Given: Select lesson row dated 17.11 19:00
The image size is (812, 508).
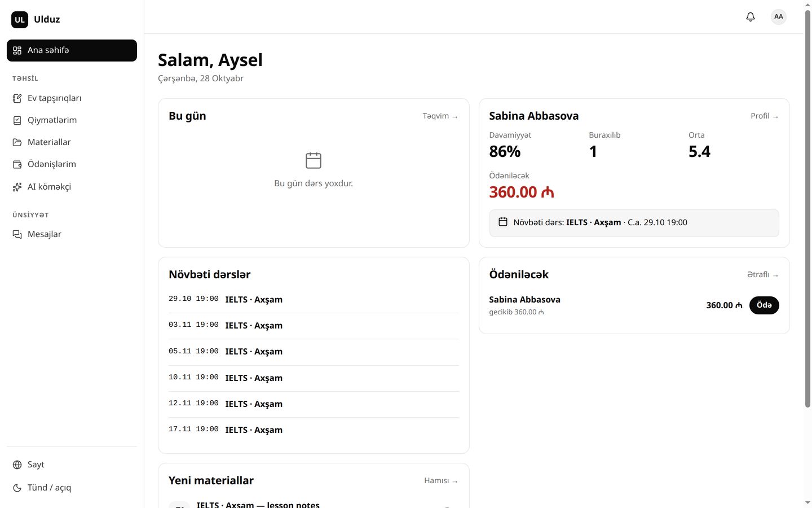Looking at the screenshot, I should click(x=314, y=430).
